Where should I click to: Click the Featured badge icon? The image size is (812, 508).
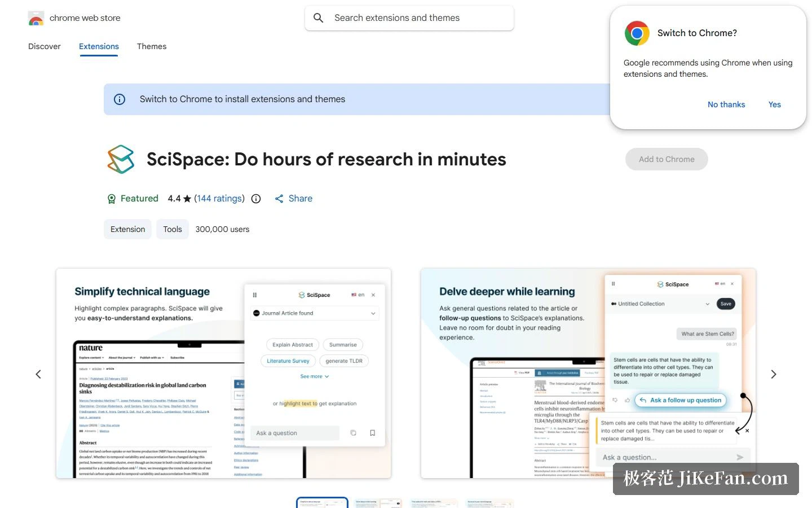(111, 199)
